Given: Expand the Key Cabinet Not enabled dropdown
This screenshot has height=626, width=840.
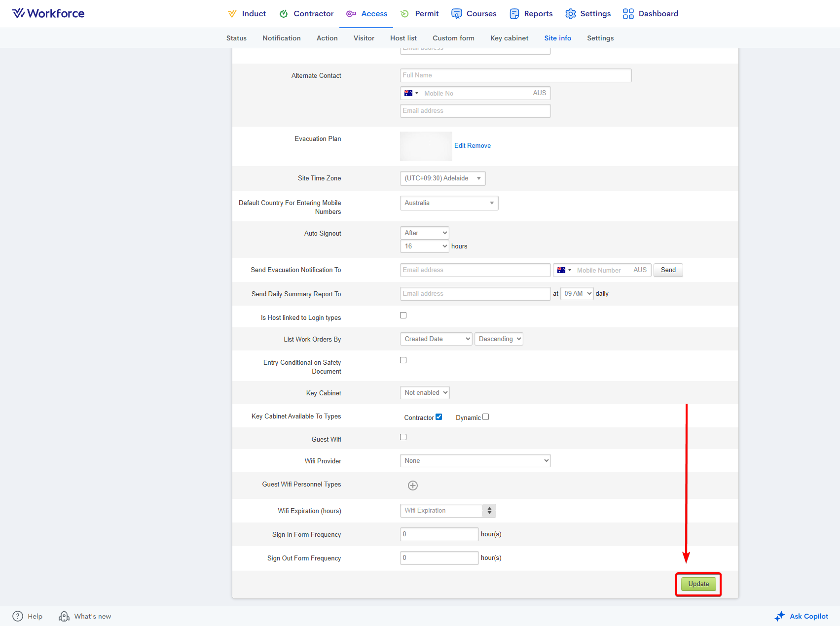Looking at the screenshot, I should click(x=425, y=393).
